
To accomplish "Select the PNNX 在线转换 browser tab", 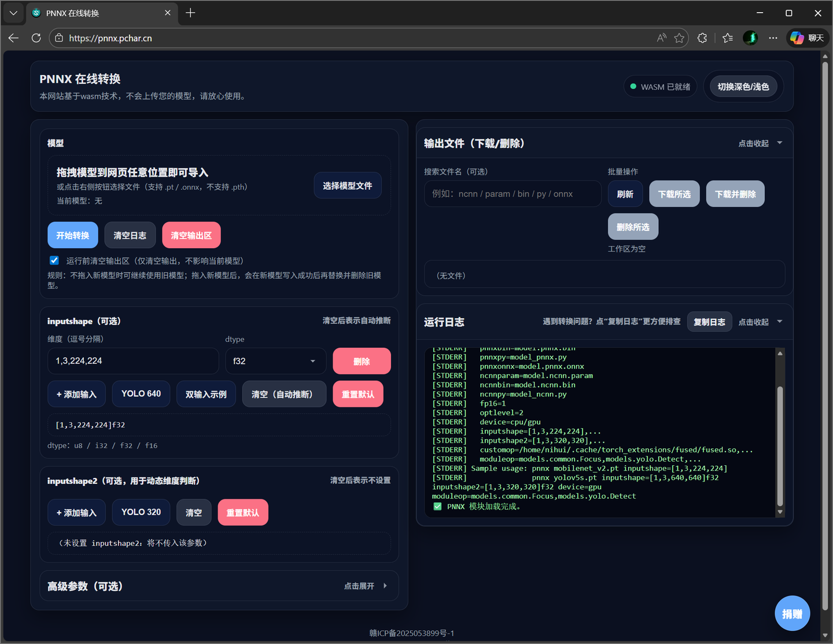I will click(x=102, y=13).
